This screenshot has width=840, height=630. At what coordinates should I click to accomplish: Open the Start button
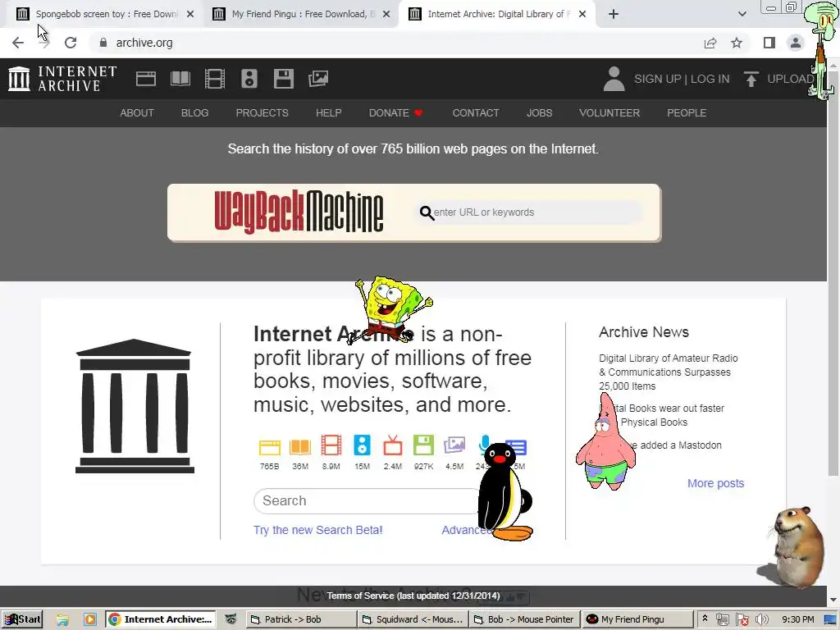coord(22,619)
